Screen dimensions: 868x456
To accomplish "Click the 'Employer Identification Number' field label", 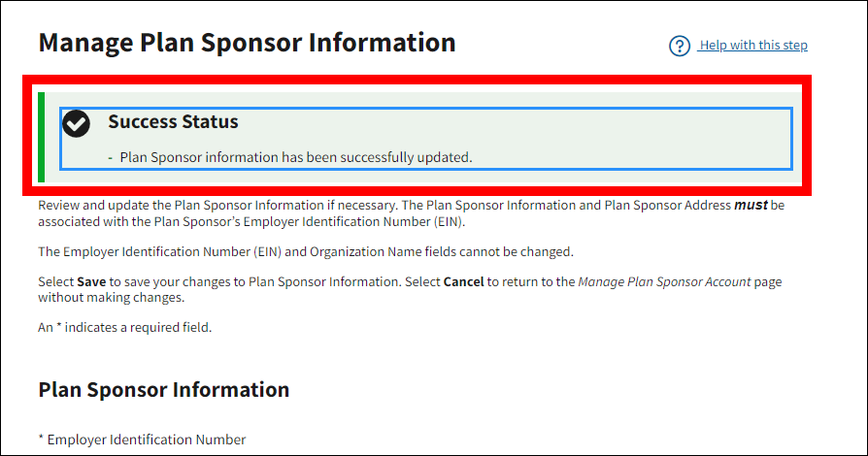I will (x=147, y=440).
